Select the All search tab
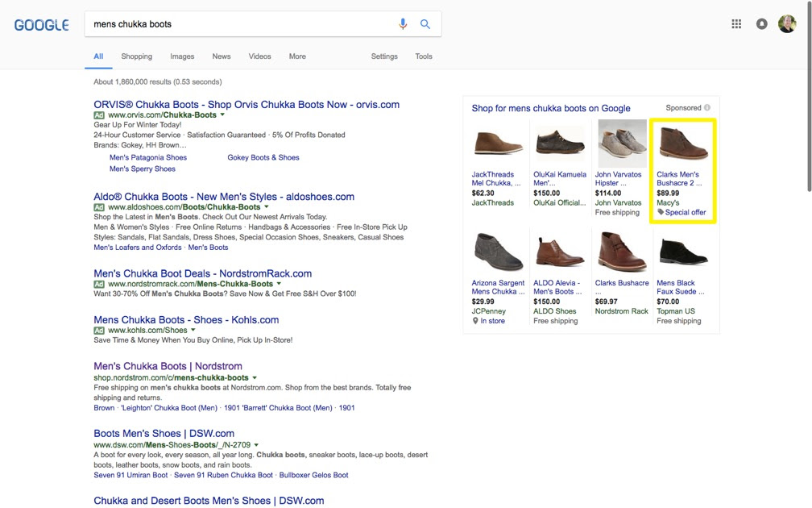This screenshot has width=812, height=508. [98, 56]
